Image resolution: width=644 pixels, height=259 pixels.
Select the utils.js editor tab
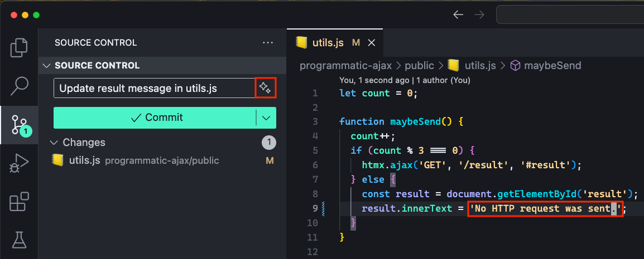[335, 43]
